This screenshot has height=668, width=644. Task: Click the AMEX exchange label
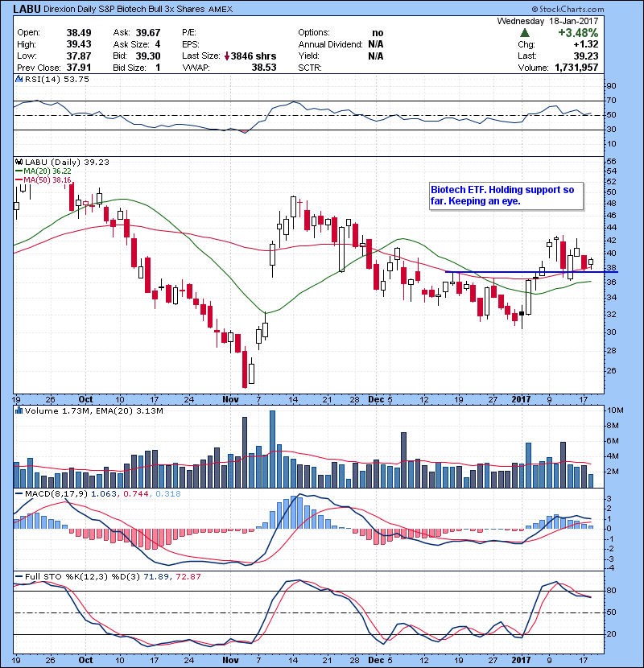221,10
